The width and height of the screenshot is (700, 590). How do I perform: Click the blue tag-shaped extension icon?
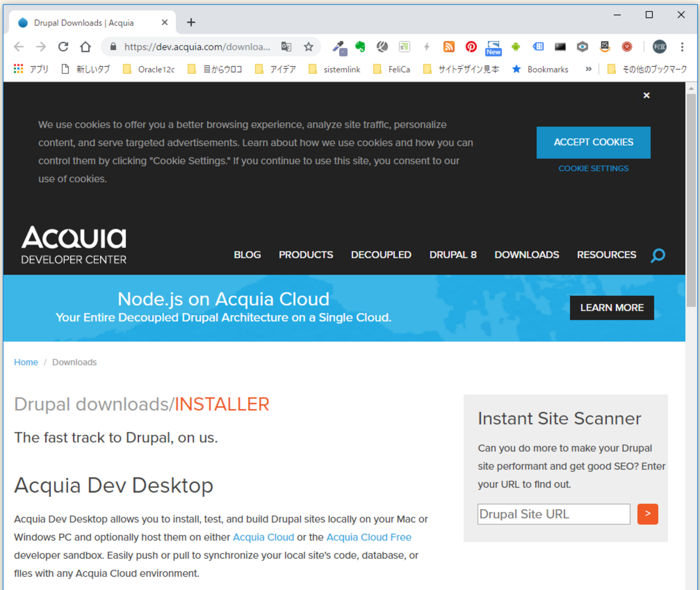tap(538, 47)
